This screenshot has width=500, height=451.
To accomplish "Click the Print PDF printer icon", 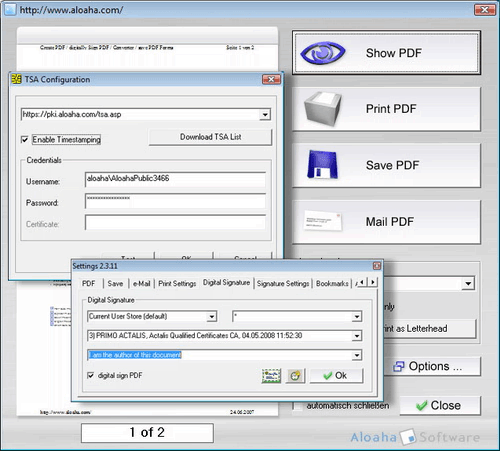I will (x=323, y=109).
